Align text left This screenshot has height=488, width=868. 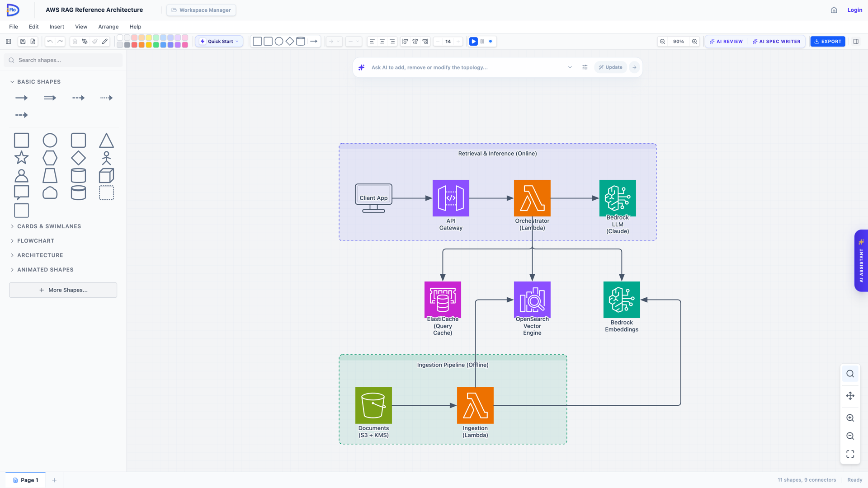(x=372, y=41)
